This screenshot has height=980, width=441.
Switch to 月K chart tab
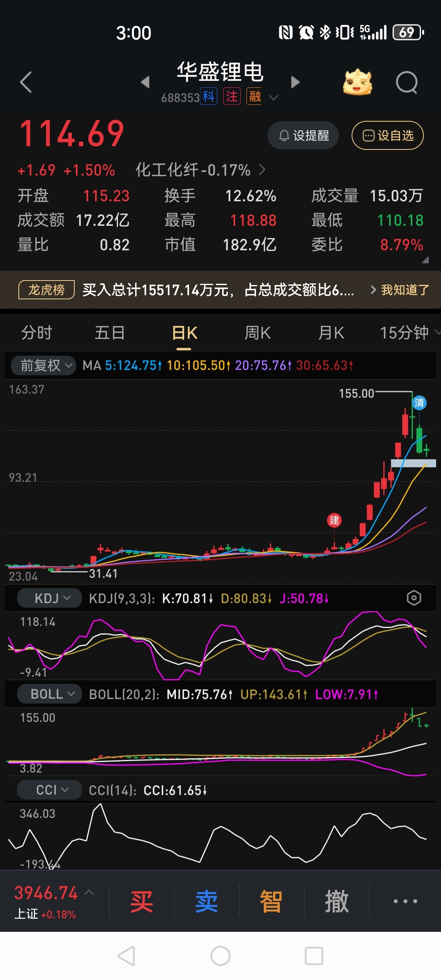331,333
